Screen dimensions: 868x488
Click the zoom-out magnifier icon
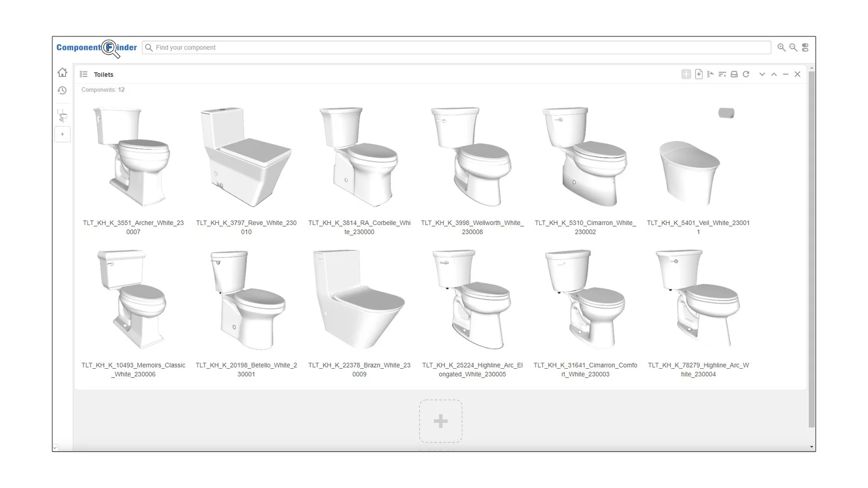click(793, 48)
